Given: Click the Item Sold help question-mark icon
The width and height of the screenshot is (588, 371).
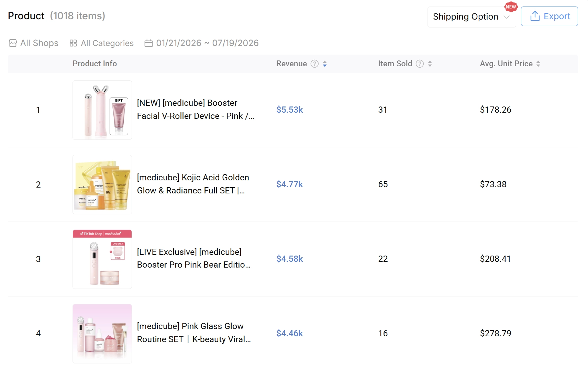Looking at the screenshot, I should point(420,64).
